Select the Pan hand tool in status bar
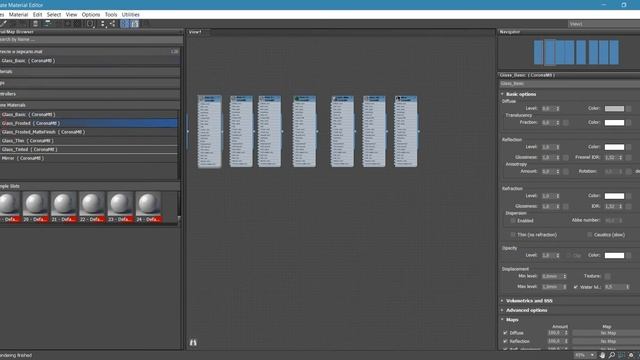640x360 pixels. coord(602,355)
